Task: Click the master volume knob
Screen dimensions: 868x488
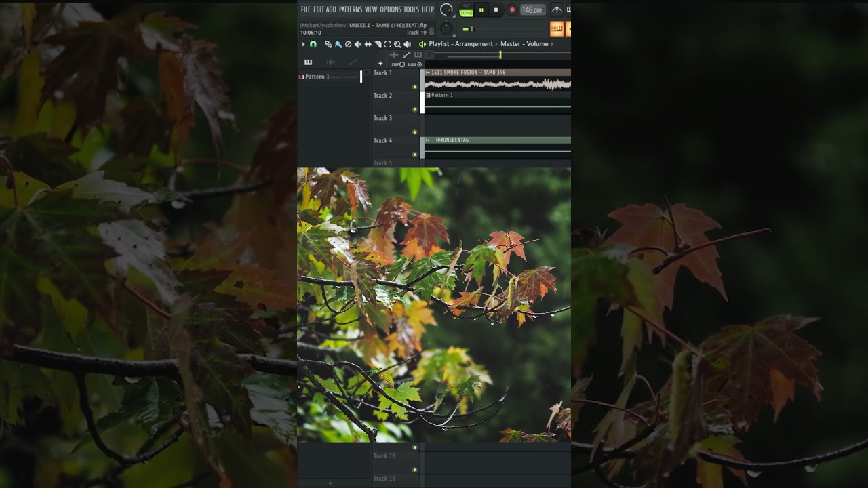Action: tap(446, 9)
